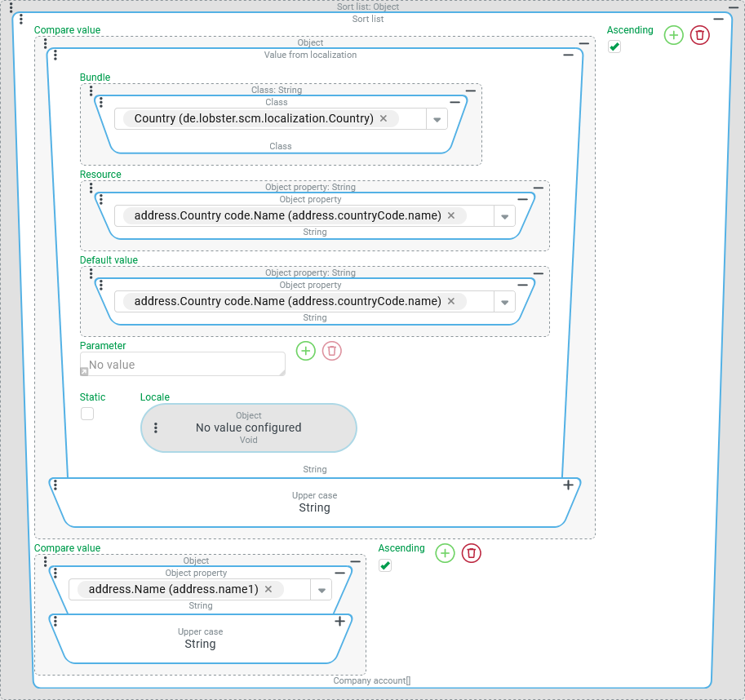Remove the address.Name (address.name1) chip

pos(268,589)
